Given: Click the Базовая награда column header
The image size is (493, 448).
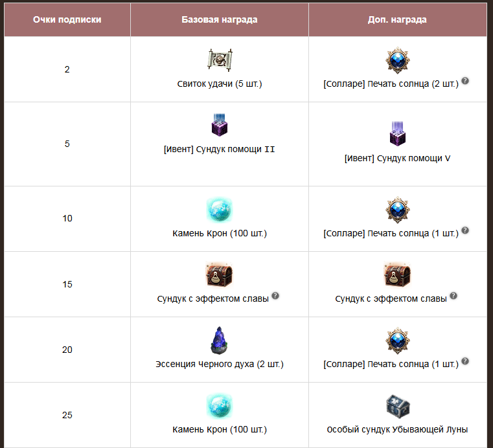Looking at the screenshot, I should click(220, 20).
